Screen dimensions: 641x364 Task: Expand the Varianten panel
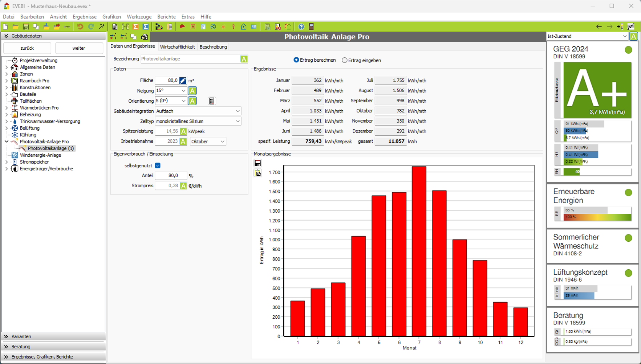tap(53, 336)
